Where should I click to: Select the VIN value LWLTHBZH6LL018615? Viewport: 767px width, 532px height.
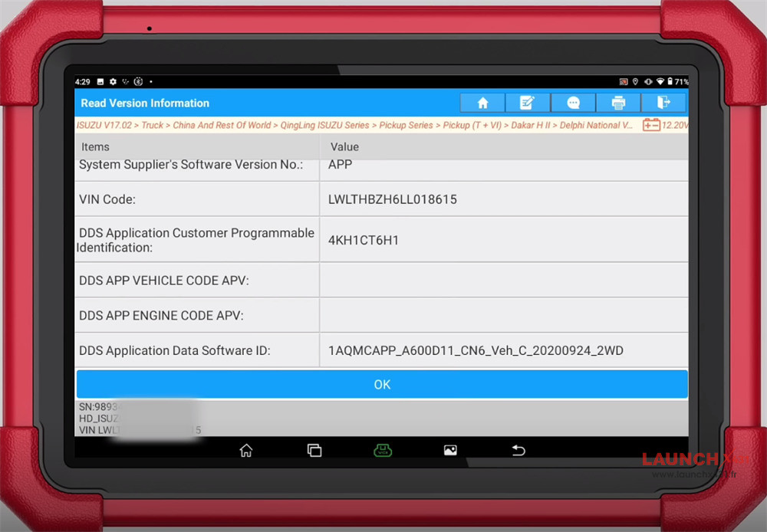tap(392, 199)
